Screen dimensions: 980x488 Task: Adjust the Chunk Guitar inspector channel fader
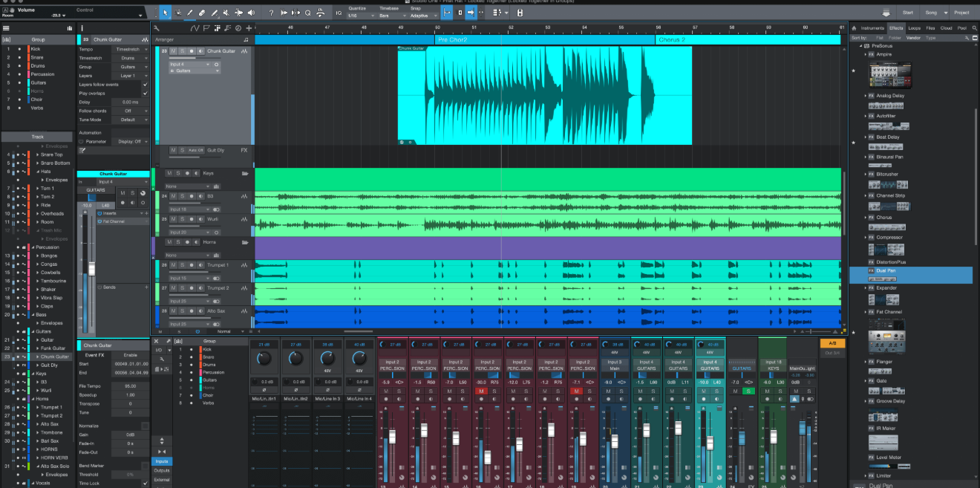click(92, 268)
